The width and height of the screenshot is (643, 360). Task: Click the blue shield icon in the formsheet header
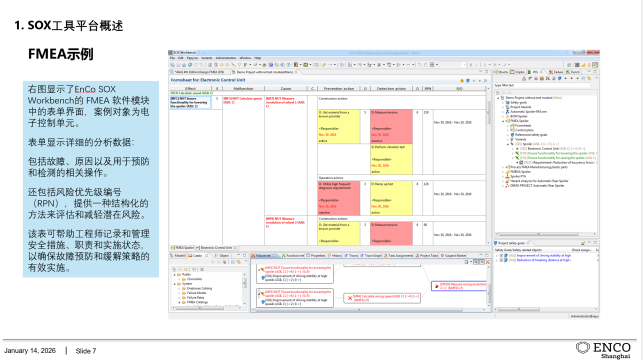tap(468, 81)
